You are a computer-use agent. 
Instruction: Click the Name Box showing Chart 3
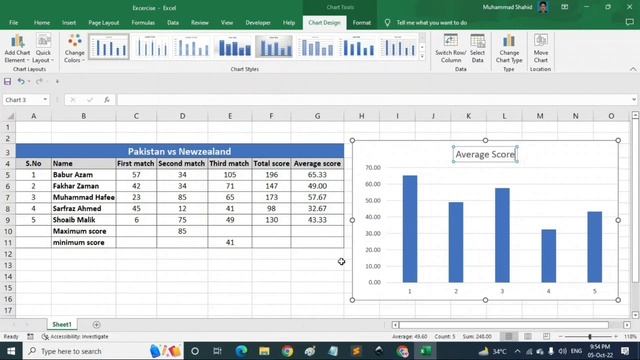(22, 100)
